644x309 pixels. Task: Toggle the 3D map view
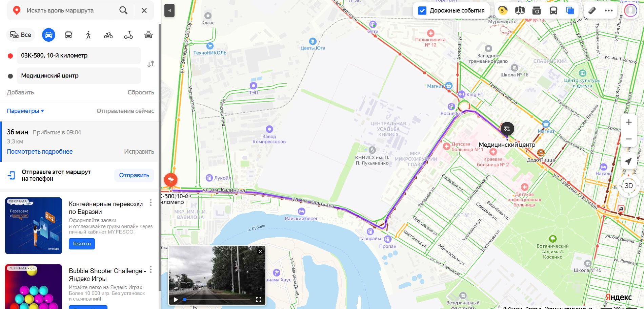628,185
